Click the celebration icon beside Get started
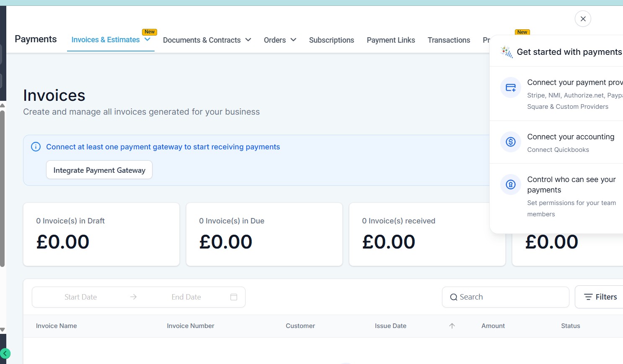The width and height of the screenshot is (623, 364). 507,51
